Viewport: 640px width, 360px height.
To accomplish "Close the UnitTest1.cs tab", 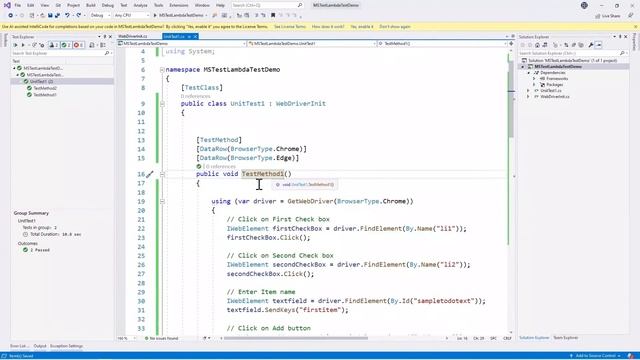I will pos(195,37).
